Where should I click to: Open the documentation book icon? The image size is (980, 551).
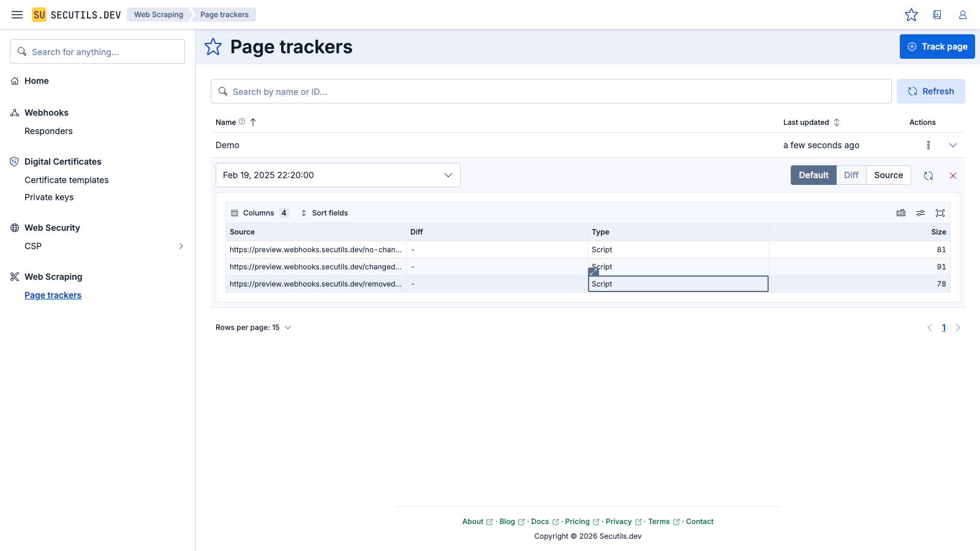click(x=937, y=15)
